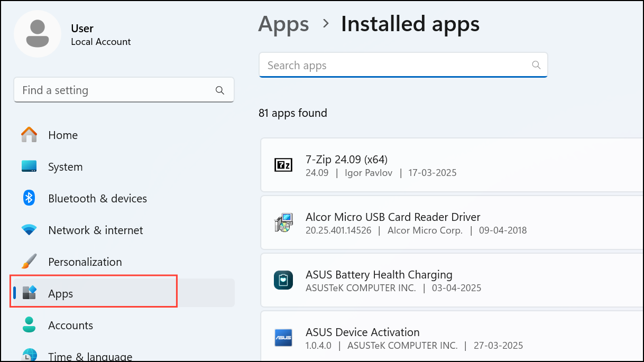This screenshot has width=644, height=362.
Task: Click ASUS Battery Health Charging icon
Action: pos(283,280)
